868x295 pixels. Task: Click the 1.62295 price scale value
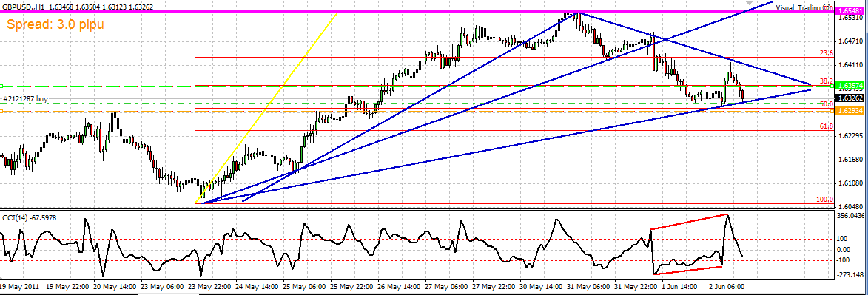(851, 135)
